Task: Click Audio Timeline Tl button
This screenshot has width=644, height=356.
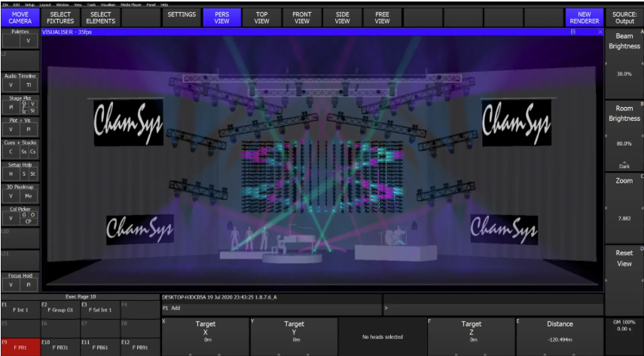Action: pyautogui.click(x=29, y=85)
